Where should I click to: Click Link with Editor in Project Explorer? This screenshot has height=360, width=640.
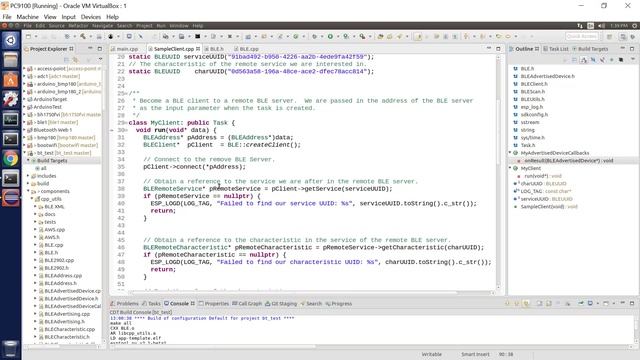point(76,60)
